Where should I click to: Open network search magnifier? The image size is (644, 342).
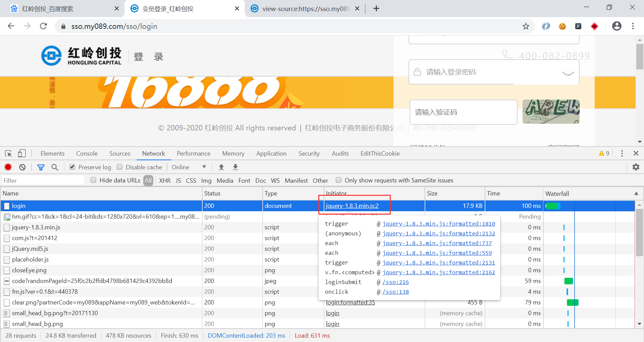pos(55,167)
